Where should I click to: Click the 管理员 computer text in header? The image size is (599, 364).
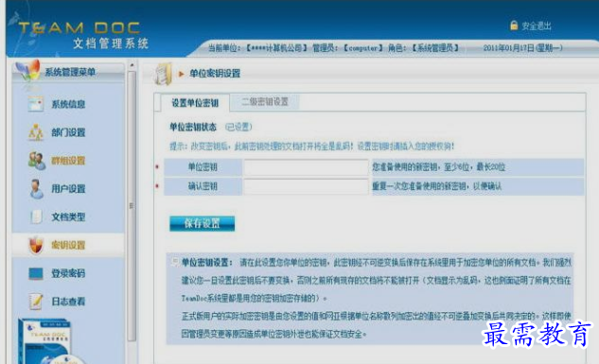coord(348,48)
